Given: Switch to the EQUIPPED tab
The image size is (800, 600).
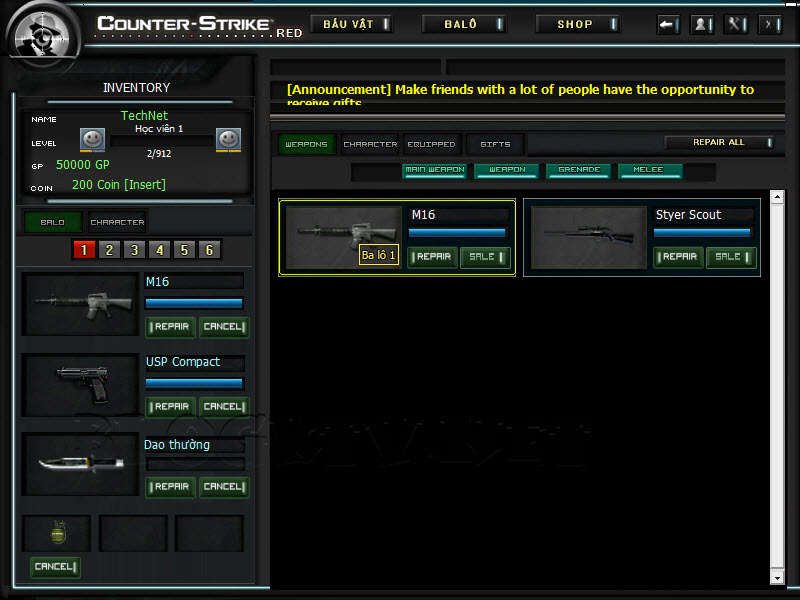Looking at the screenshot, I should [x=432, y=144].
